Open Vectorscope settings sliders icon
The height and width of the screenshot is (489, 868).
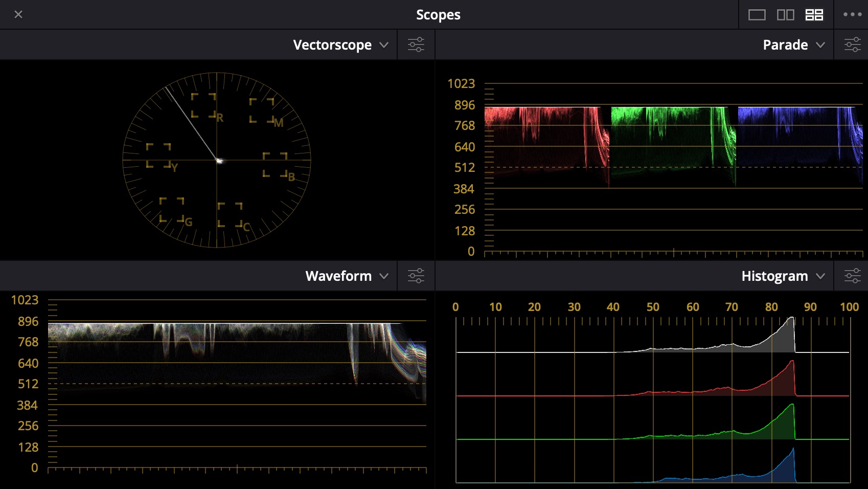pyautogui.click(x=416, y=45)
